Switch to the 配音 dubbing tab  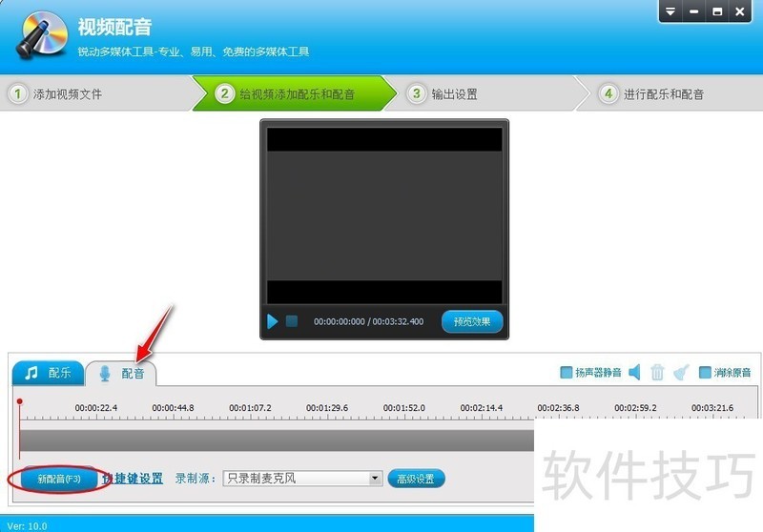(121, 374)
